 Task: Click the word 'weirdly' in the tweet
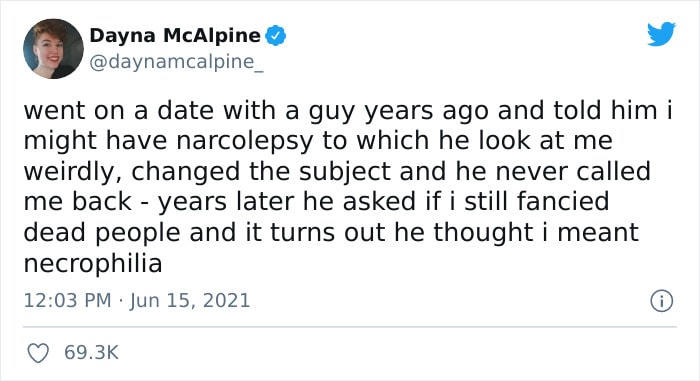point(73,172)
